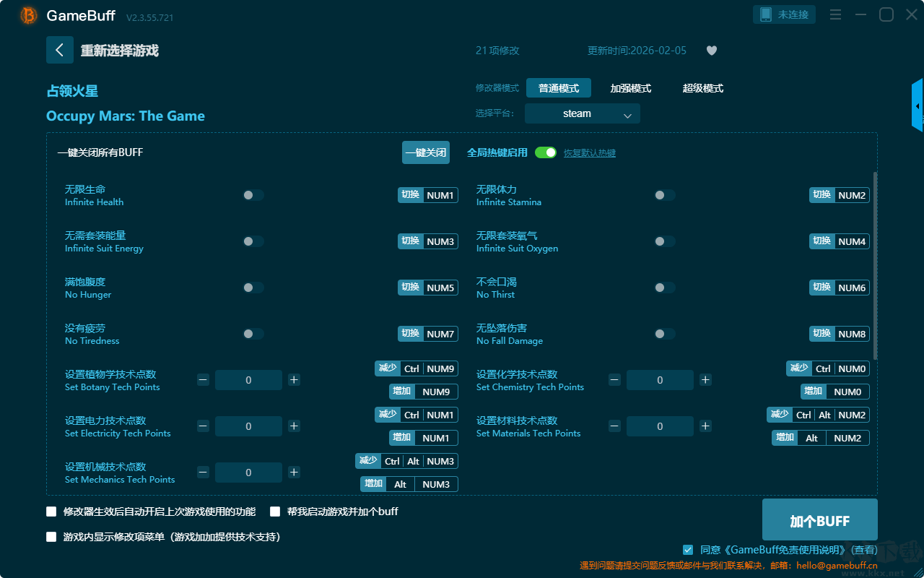Decrease Chemistry Tech Points with minus
Viewport: 924px width, 578px height.
point(614,380)
